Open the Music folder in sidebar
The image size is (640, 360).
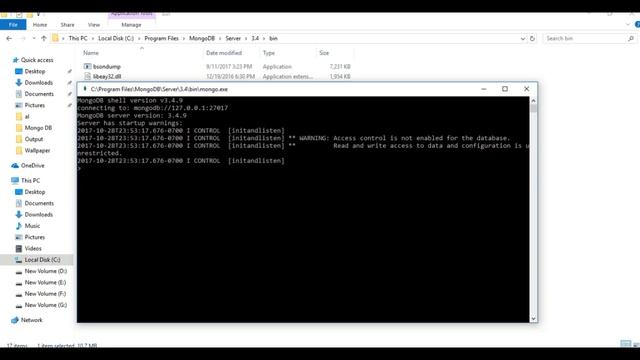(x=32, y=226)
